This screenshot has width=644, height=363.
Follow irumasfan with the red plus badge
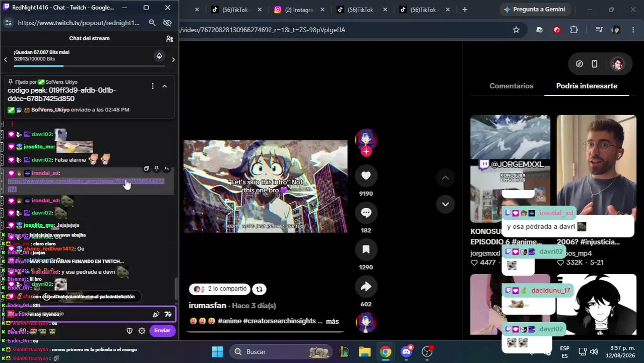[366, 151]
